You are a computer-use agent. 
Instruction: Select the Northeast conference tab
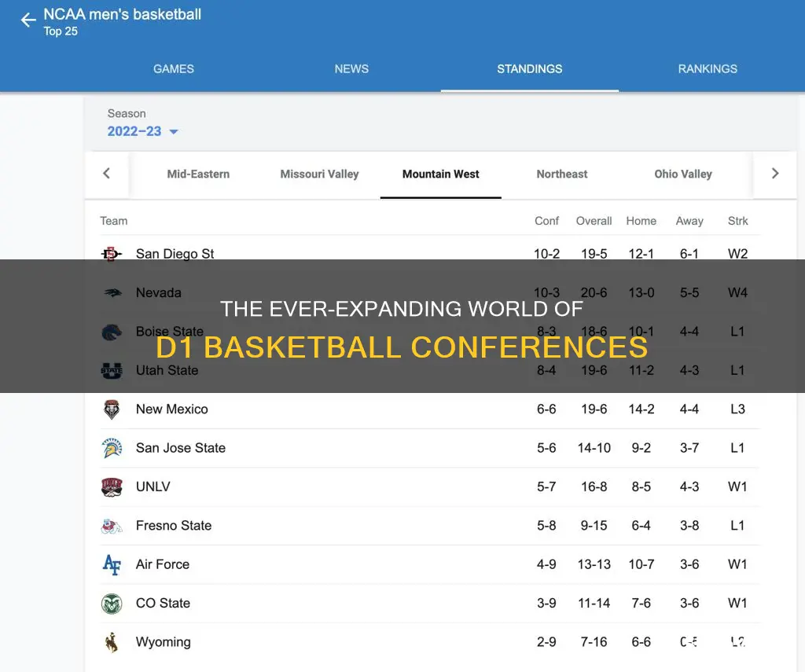click(x=561, y=174)
